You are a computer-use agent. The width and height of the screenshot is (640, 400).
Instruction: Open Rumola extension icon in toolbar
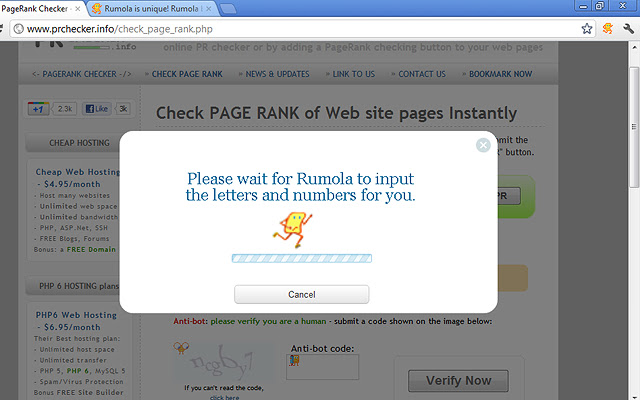point(608,29)
